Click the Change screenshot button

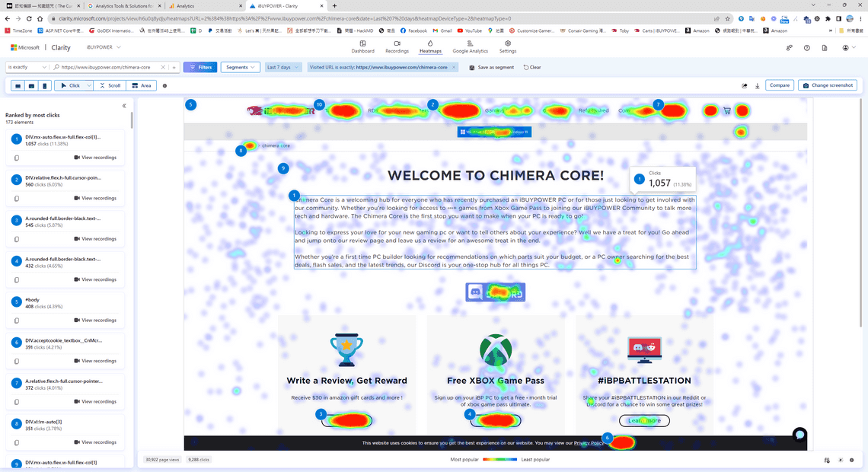click(828, 85)
